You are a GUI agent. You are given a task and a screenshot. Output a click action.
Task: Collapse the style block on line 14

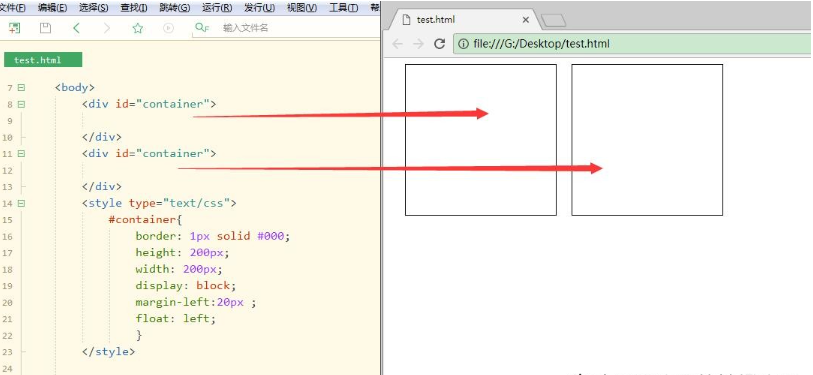coord(21,203)
